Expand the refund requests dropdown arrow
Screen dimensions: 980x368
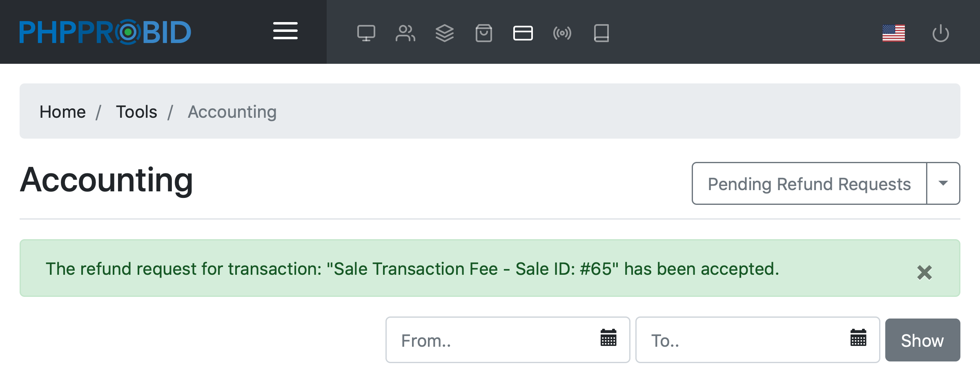(943, 184)
